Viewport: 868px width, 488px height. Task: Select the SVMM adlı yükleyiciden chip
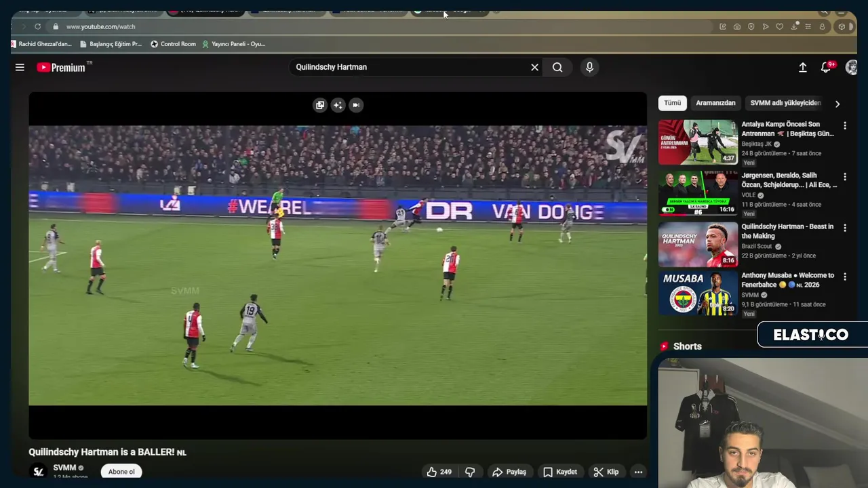coord(785,103)
